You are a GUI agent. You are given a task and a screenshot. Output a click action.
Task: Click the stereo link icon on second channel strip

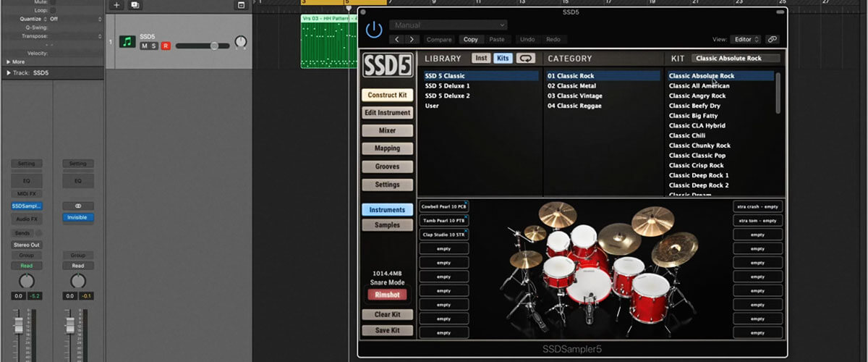pos(77,206)
